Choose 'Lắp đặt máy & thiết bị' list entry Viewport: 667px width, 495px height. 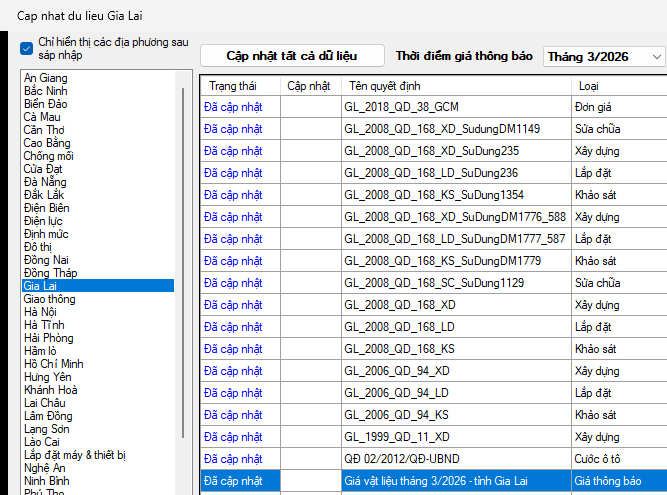point(75,455)
